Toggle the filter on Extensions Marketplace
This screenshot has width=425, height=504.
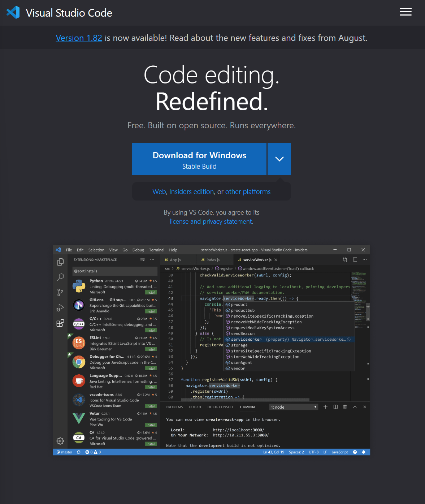[x=143, y=259]
